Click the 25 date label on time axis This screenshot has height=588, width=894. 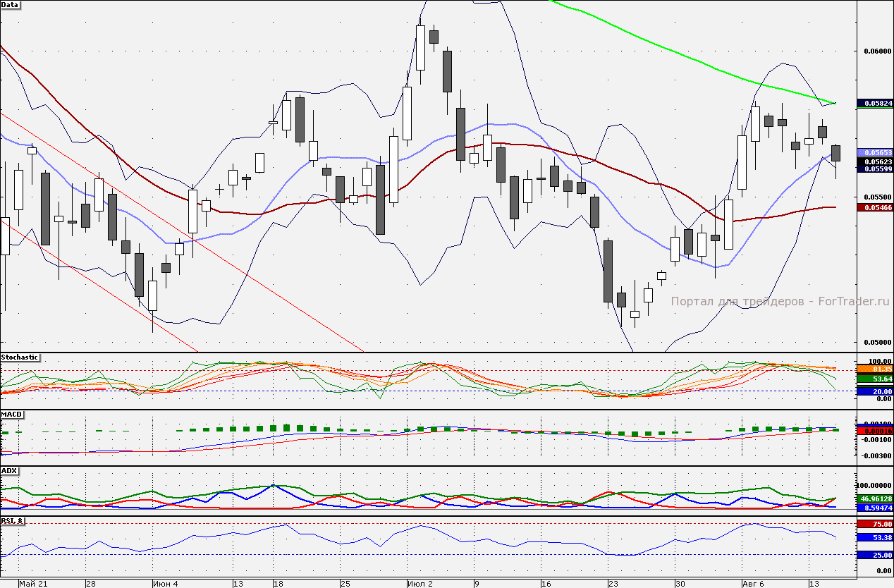click(x=345, y=584)
